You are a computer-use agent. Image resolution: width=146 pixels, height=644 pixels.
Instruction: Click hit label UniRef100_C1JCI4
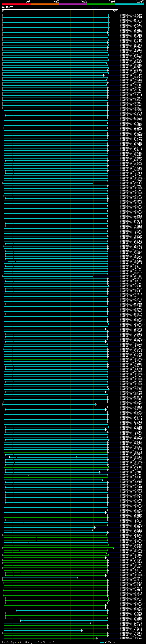pos(131,630)
